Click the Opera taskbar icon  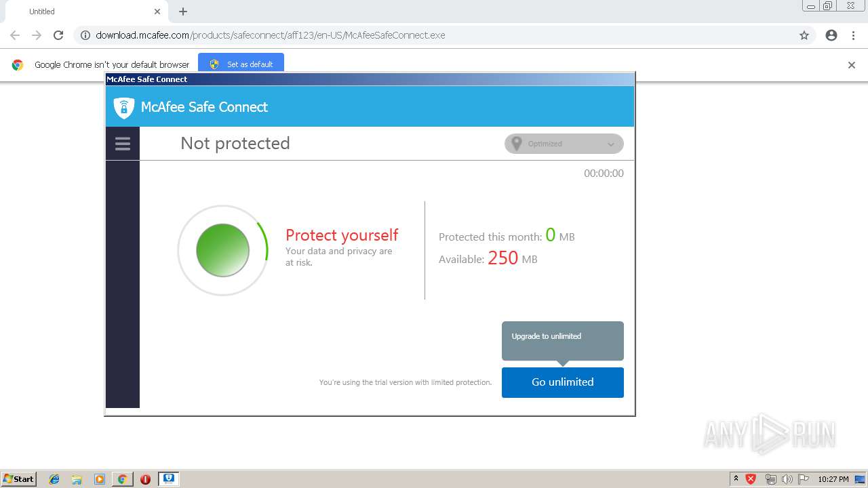(x=145, y=479)
